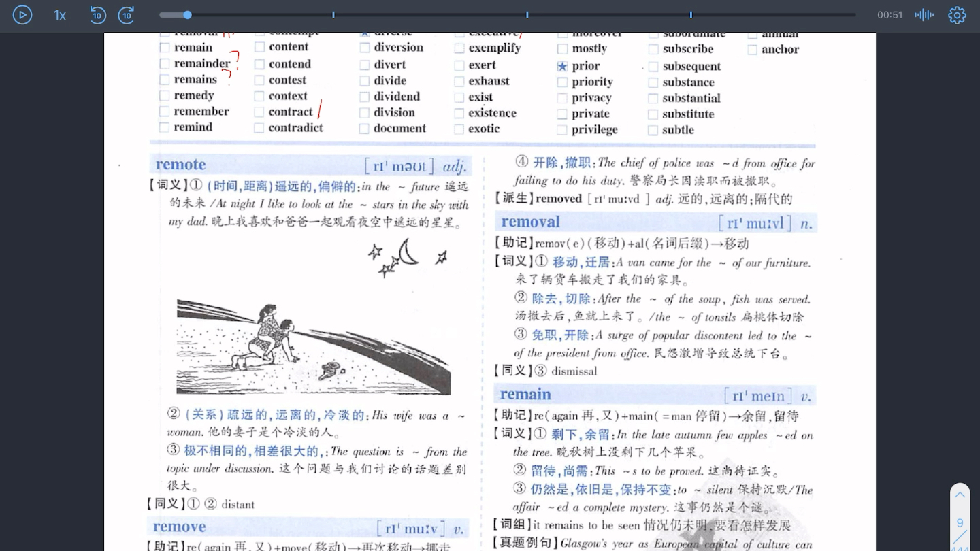Image resolution: width=980 pixels, height=551 pixels.
Task: Change the 1x playback speed
Action: tap(60, 15)
